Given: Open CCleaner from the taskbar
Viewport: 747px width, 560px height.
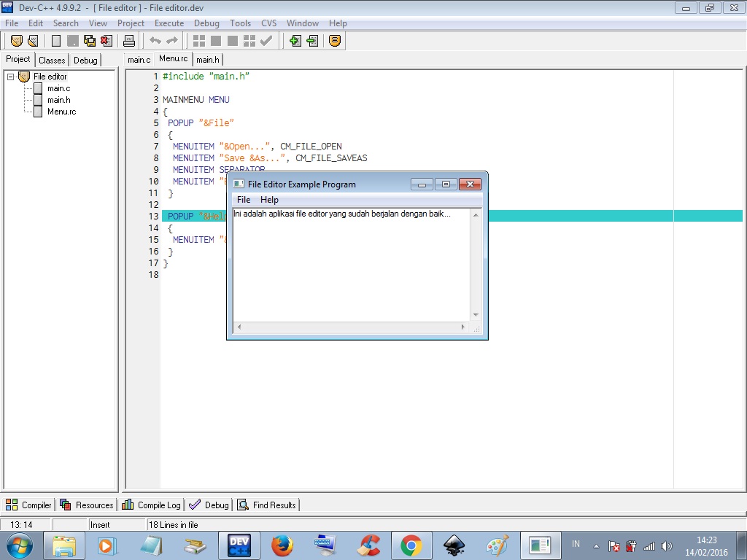Looking at the screenshot, I should point(368,545).
